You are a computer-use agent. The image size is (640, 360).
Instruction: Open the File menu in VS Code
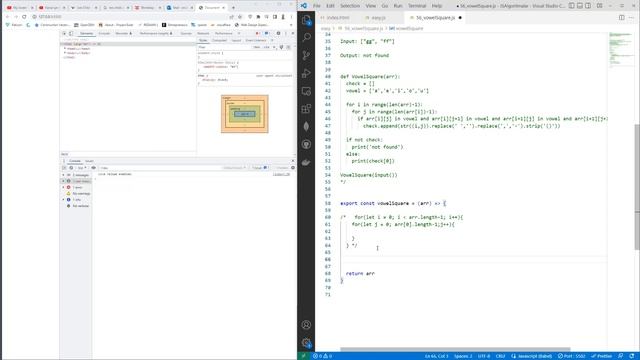tap(317, 6)
